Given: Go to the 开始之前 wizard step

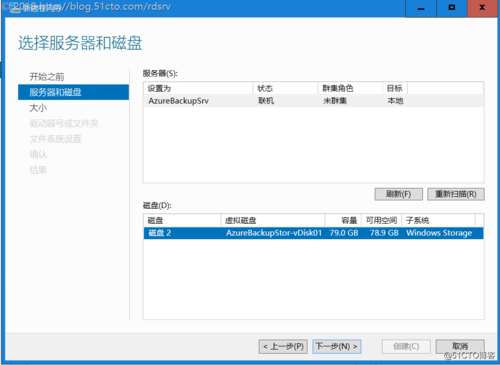Looking at the screenshot, I should [x=47, y=77].
